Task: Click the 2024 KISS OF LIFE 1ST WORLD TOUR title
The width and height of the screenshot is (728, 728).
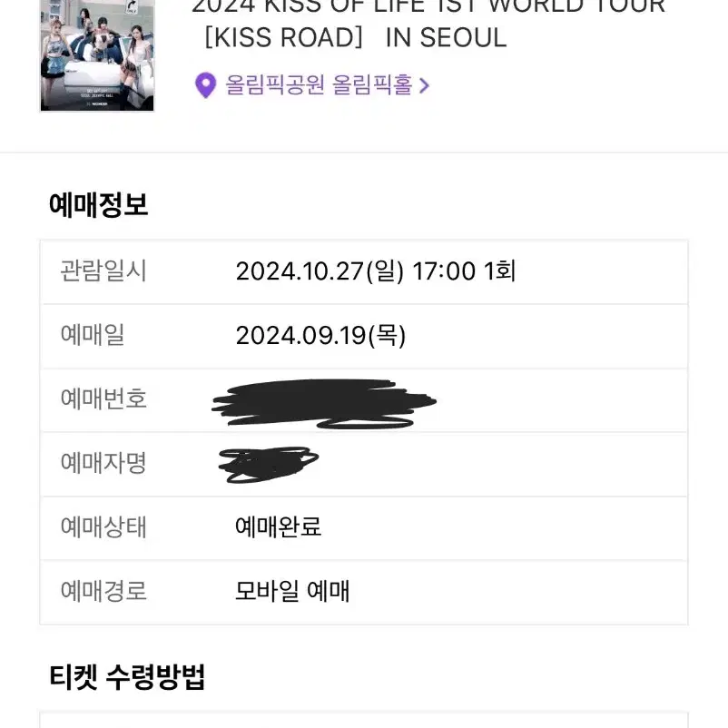Action: (x=428, y=6)
